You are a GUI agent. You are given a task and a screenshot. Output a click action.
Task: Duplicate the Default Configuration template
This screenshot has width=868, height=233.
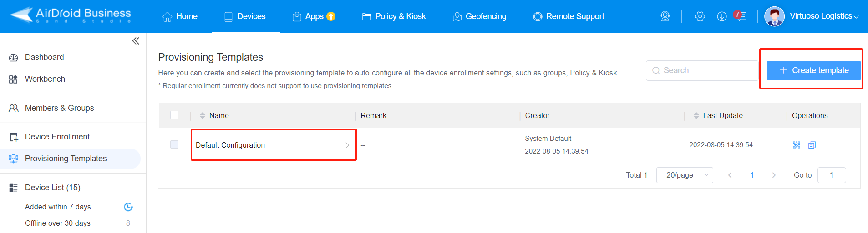click(812, 145)
